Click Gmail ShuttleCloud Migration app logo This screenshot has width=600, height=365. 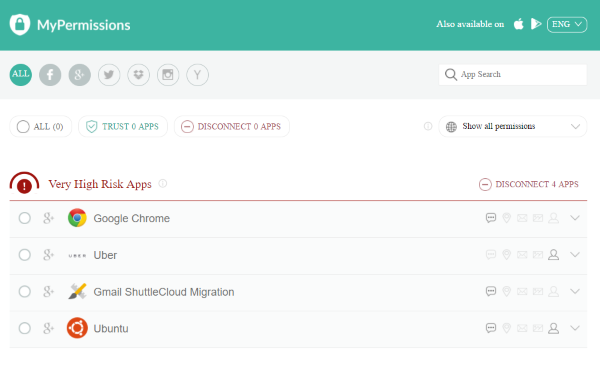(77, 292)
